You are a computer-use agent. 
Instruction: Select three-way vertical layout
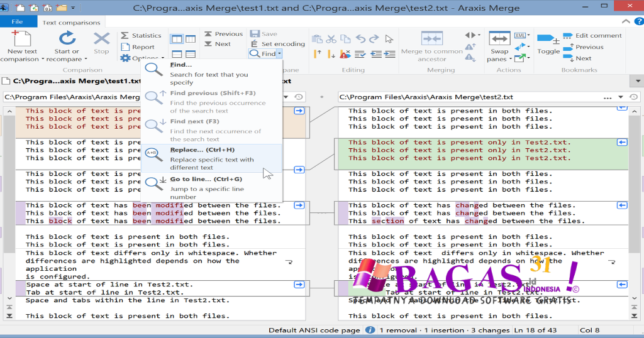(x=190, y=39)
